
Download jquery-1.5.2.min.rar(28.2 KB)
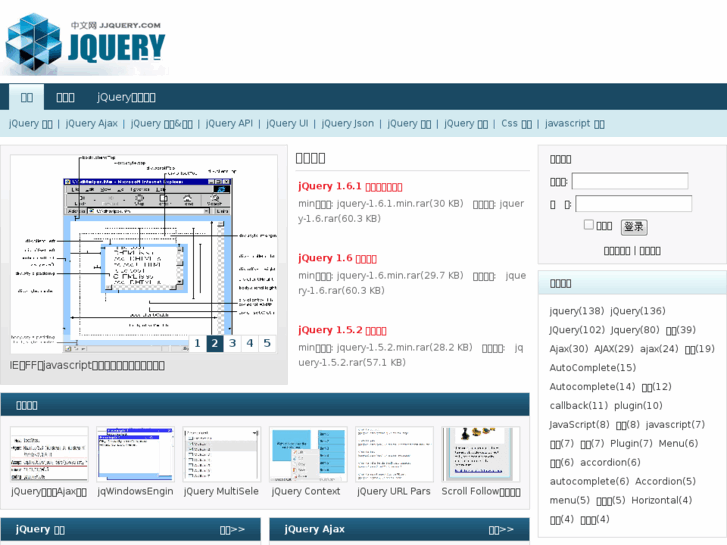(404, 347)
